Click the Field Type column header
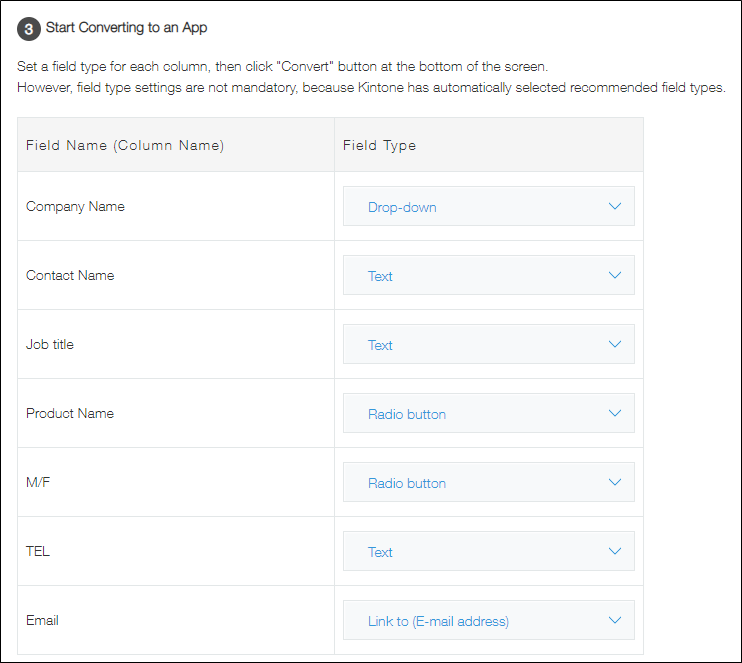The height and width of the screenshot is (663, 742). pyautogui.click(x=379, y=145)
